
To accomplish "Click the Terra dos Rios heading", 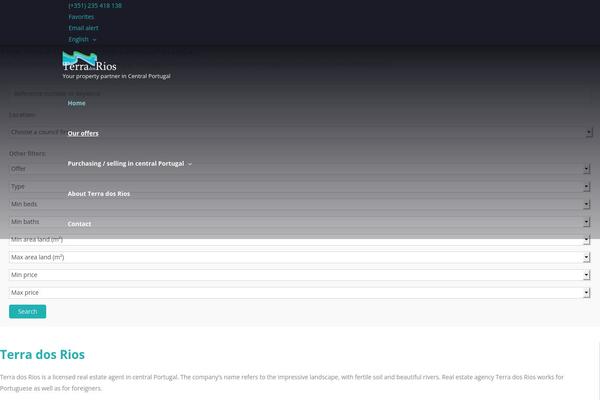I will point(42,354).
